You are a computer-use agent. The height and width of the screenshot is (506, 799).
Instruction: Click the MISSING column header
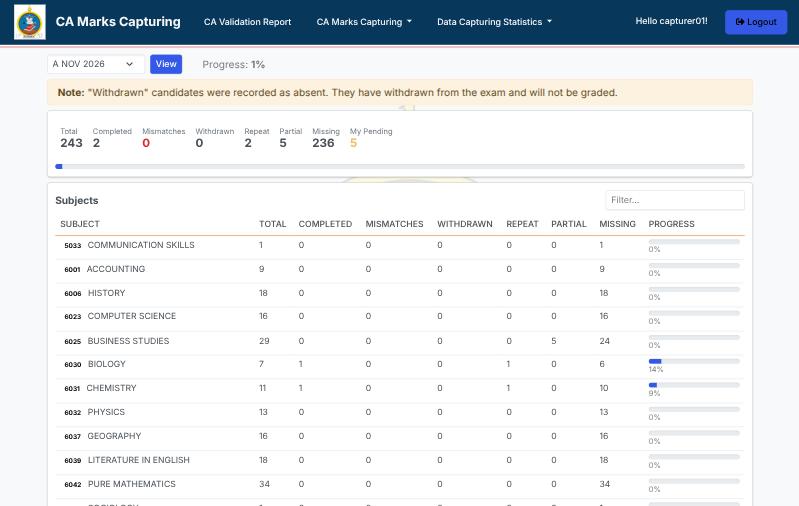(x=617, y=224)
